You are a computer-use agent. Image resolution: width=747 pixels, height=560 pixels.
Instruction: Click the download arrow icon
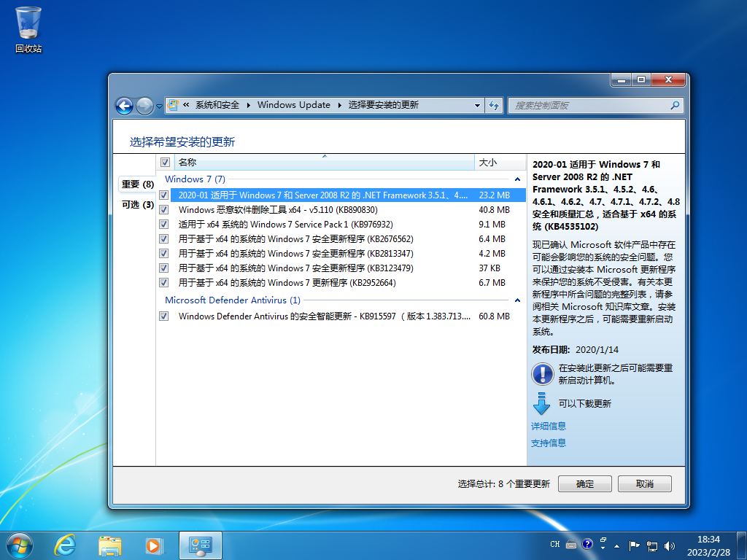(542, 403)
